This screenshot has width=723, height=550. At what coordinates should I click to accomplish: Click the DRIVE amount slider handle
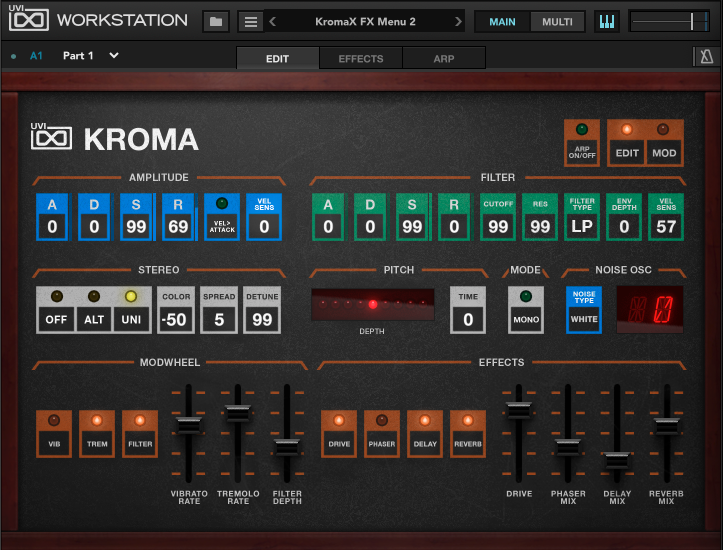coord(519,410)
